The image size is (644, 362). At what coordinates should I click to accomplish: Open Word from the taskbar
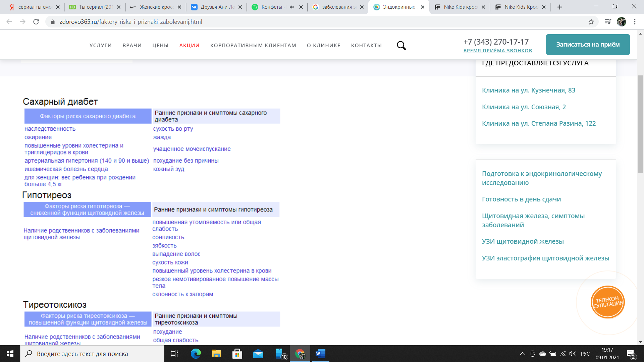tap(320, 354)
